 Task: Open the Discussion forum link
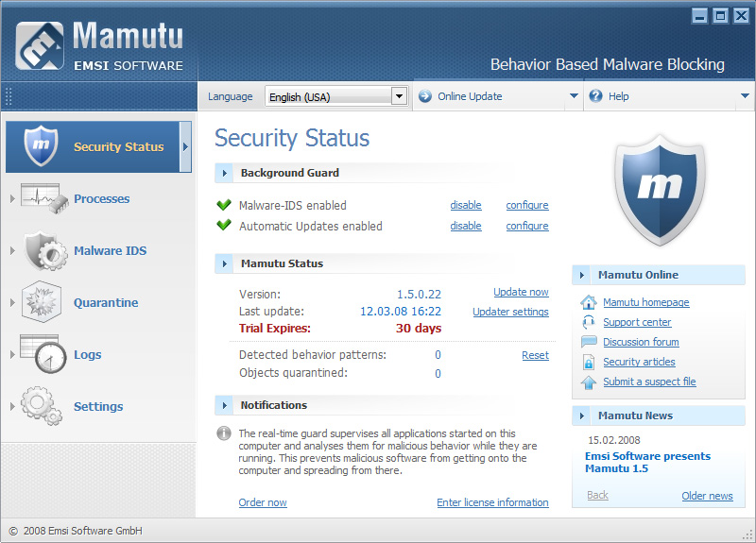(x=641, y=342)
